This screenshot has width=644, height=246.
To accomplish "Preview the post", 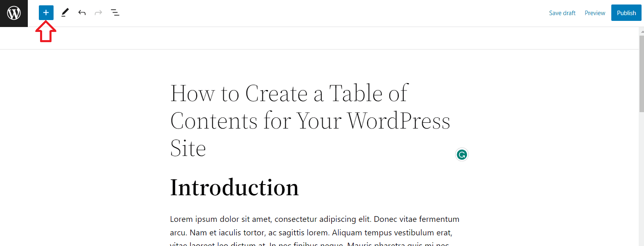I will [x=595, y=13].
